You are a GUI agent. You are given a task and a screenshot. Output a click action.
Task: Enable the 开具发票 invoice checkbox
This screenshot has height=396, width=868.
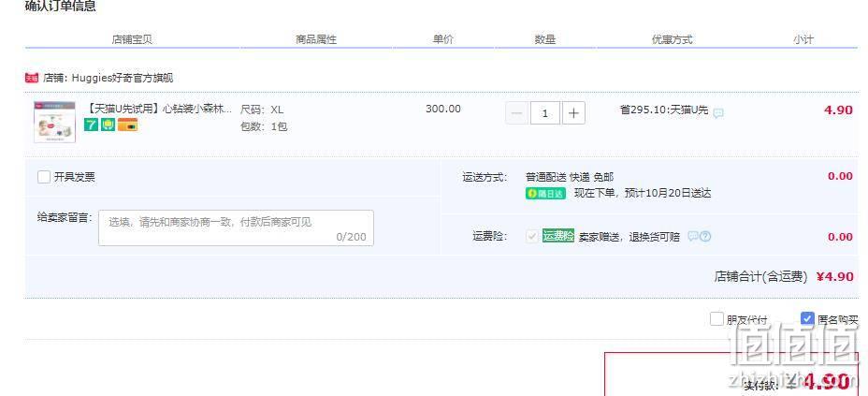pyautogui.click(x=44, y=177)
